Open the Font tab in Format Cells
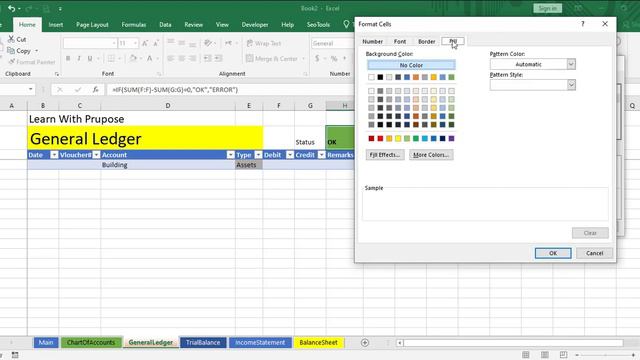Screen dimensions: 640x360 click(400, 41)
